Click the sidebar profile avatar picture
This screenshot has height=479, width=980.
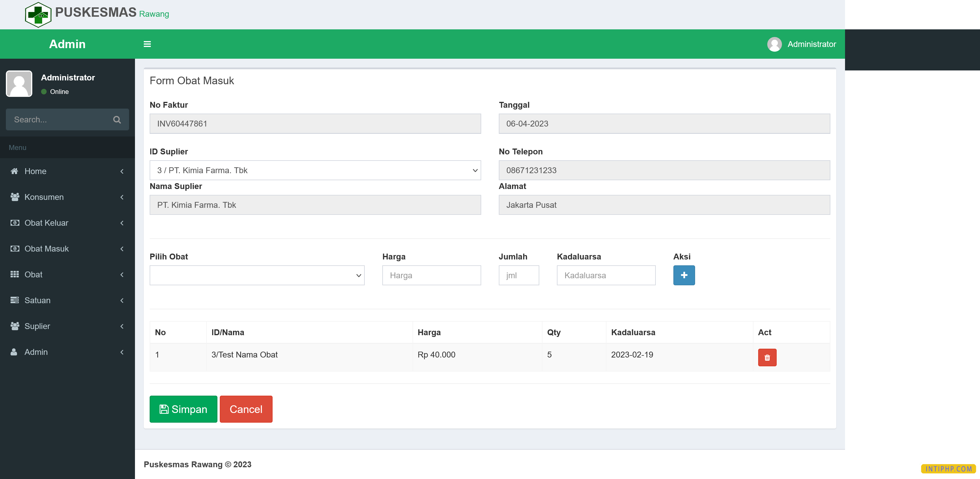click(19, 84)
